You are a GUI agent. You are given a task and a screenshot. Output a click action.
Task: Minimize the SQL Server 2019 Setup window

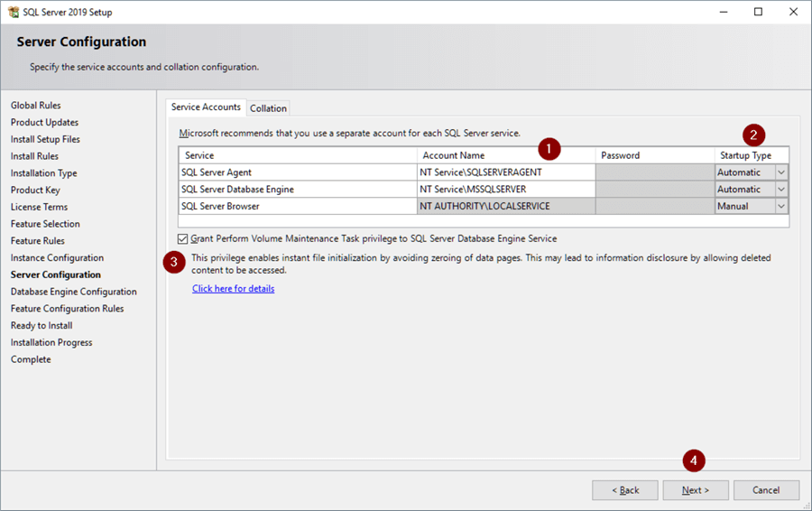click(724, 12)
